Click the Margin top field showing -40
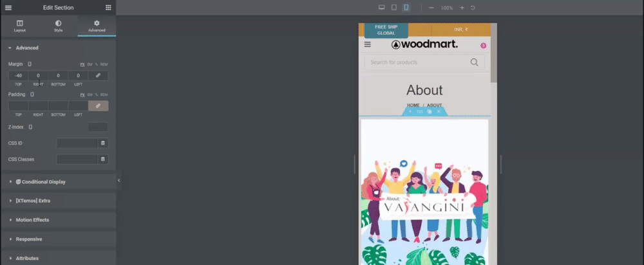Viewport: 644px width, 265px height. (18, 75)
